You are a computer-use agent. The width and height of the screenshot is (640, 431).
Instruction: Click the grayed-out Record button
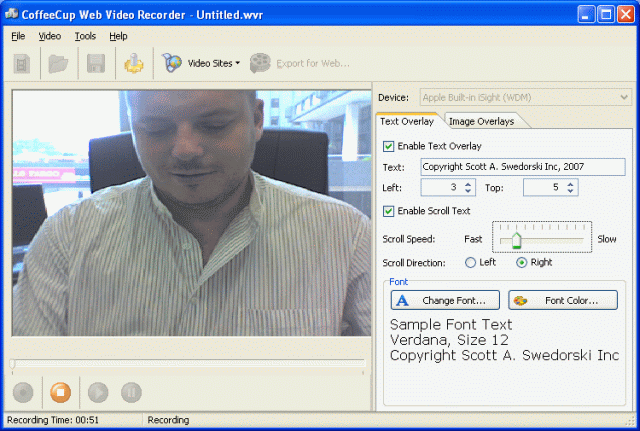tap(24, 392)
